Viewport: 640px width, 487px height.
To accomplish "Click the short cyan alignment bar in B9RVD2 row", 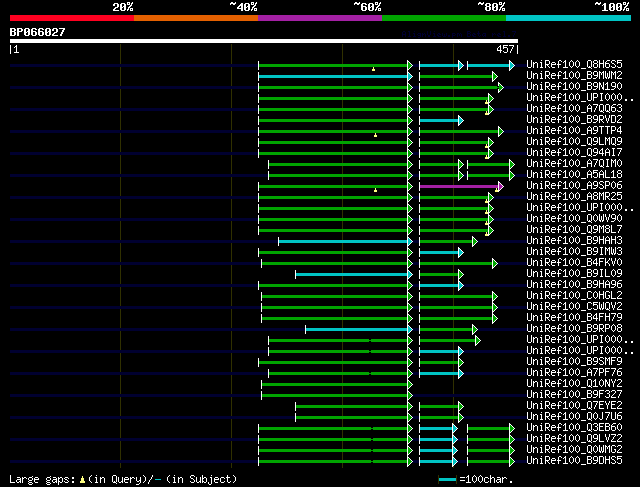I will pyautogui.click(x=442, y=120).
